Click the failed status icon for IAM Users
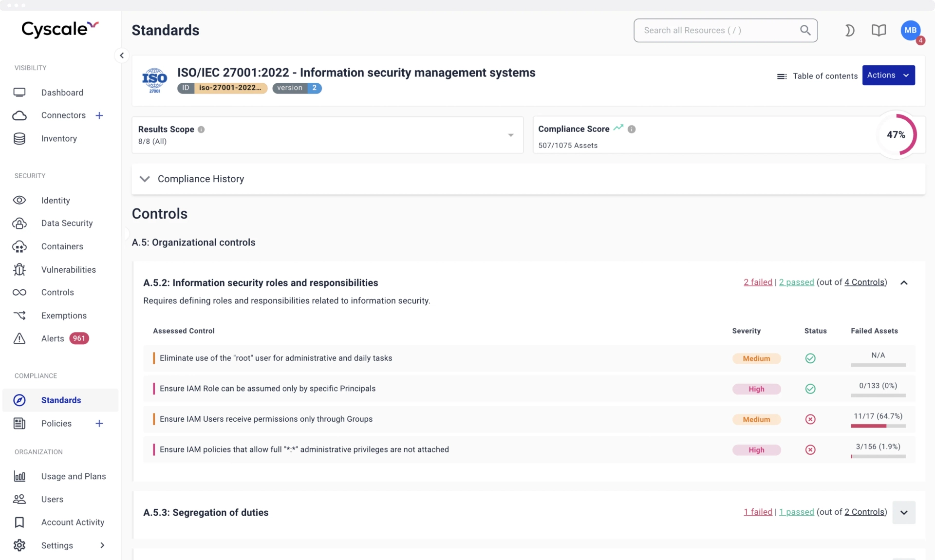 pos(810,419)
